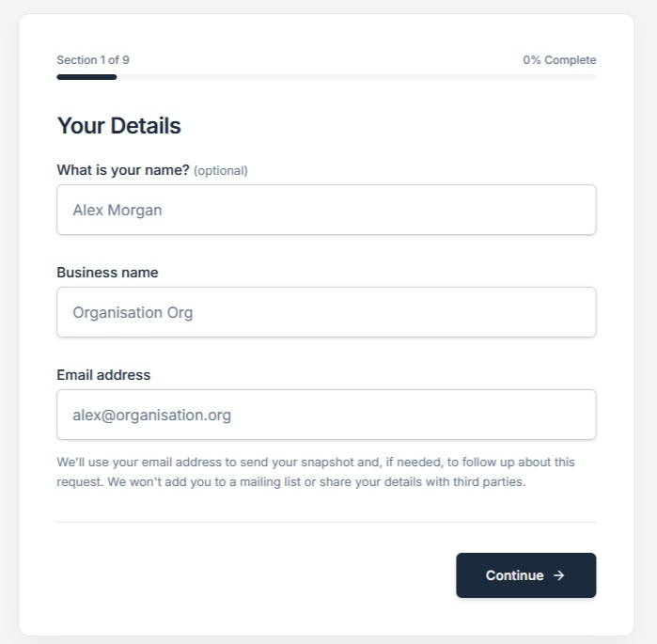The width and height of the screenshot is (657, 644).
Task: Click the arrow icon on the Continue button
Action: click(559, 575)
